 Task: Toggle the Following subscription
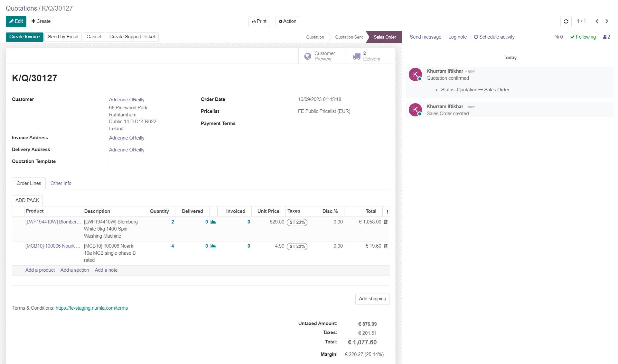coord(583,37)
